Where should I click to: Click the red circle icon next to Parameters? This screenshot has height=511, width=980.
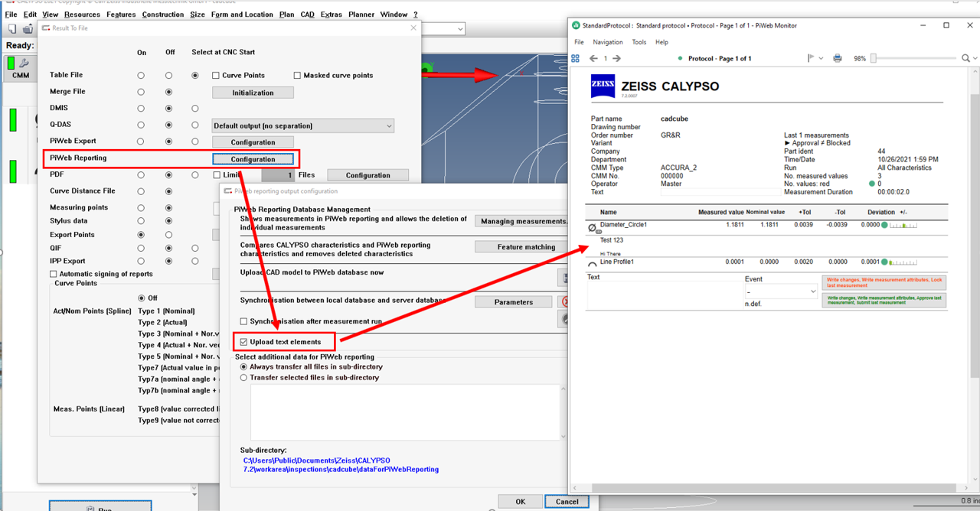tap(563, 301)
